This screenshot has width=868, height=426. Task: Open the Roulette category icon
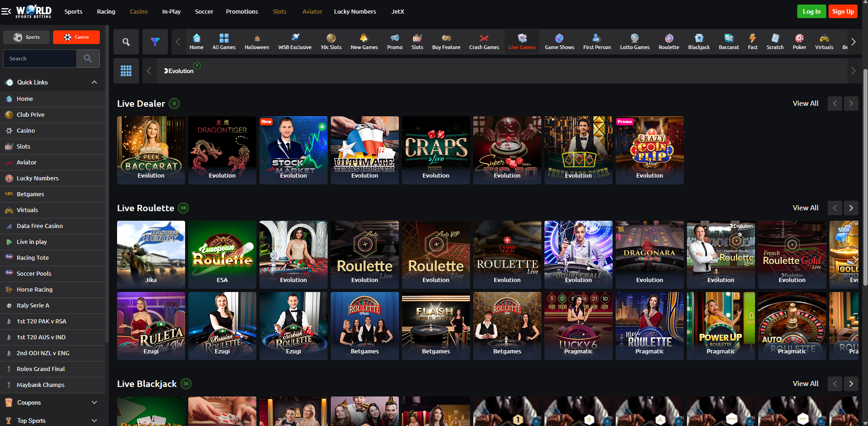coord(668,41)
